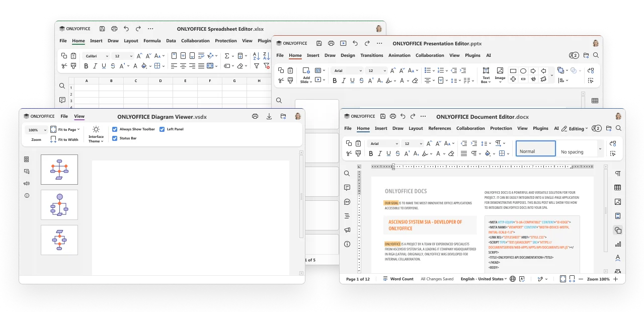644x312 pixels.
Task: Click the Zoom in plus icon in Document Editor
Action: tap(615, 279)
